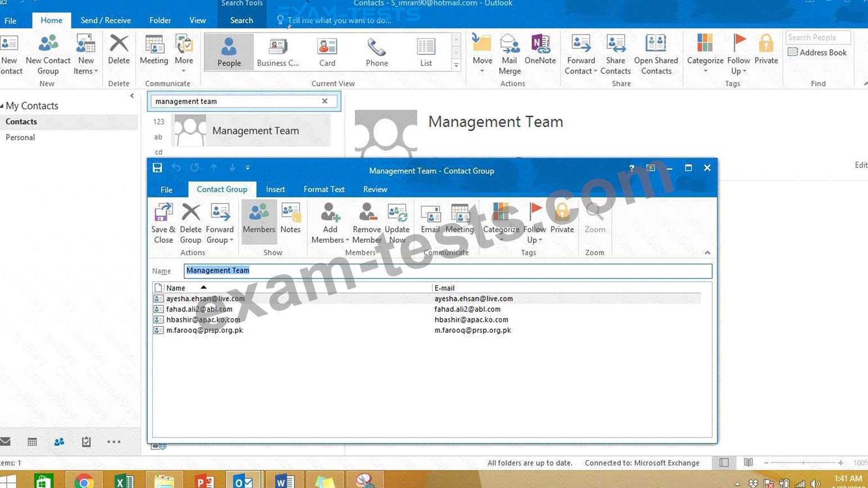The height and width of the screenshot is (488, 868).
Task: Switch to Send / Receive tab in Outlook
Action: (x=106, y=20)
